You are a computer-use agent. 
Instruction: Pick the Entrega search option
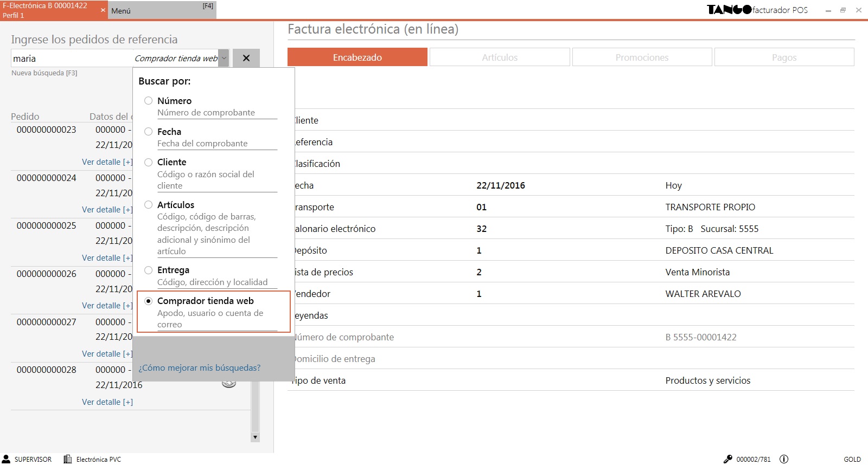(x=148, y=270)
